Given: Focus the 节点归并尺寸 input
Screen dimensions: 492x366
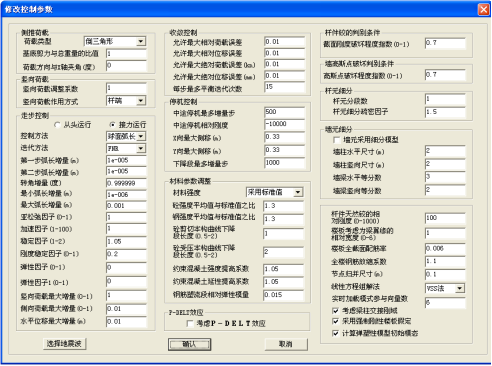Looking at the screenshot, I should (445, 275).
